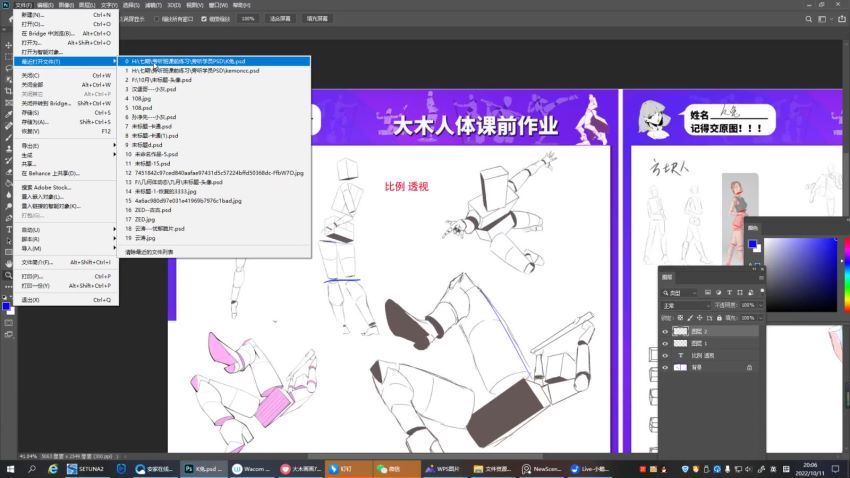Click 填充屏幕 button
This screenshot has width=850, height=478.
317,19
